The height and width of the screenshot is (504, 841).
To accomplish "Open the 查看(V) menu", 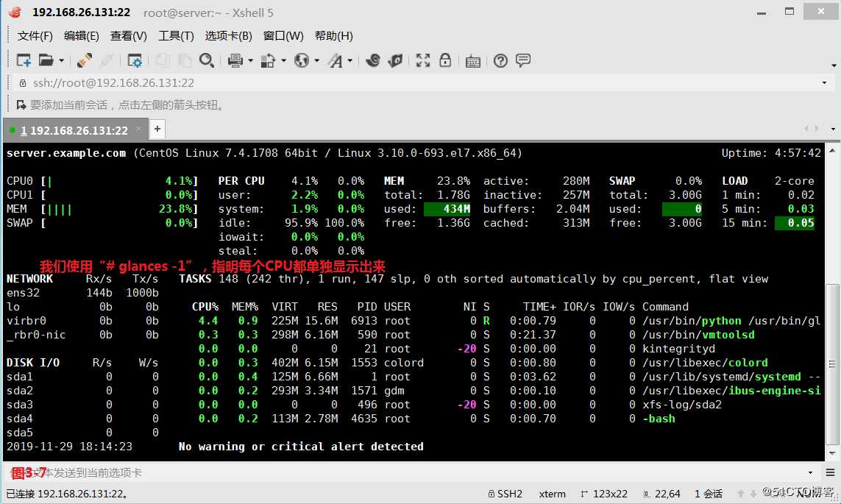I will [x=128, y=36].
